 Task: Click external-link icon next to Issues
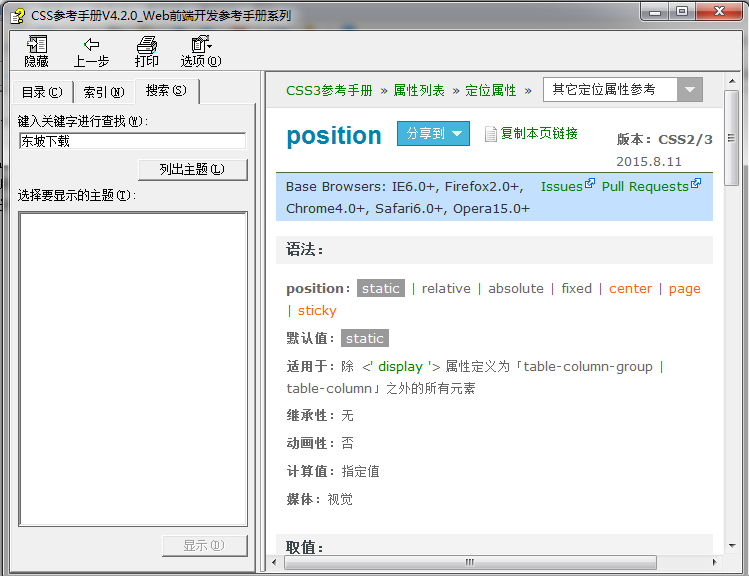[590, 183]
